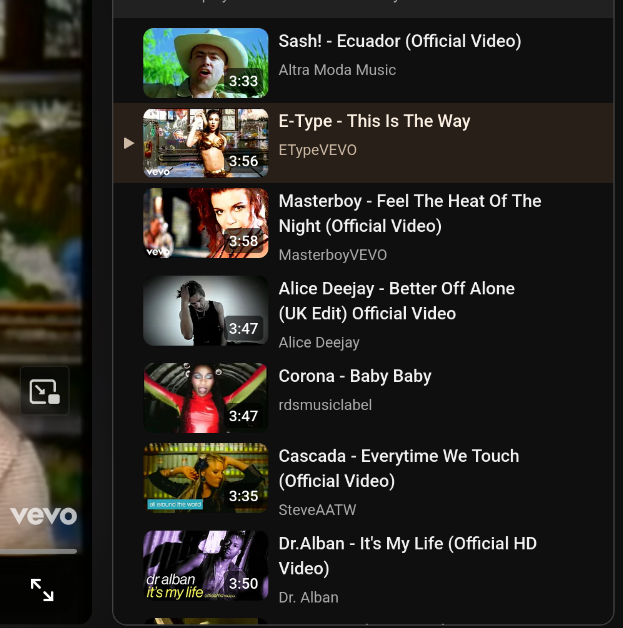Select title 'Corona - Baby Baby'
The image size is (623, 628).
355,376
